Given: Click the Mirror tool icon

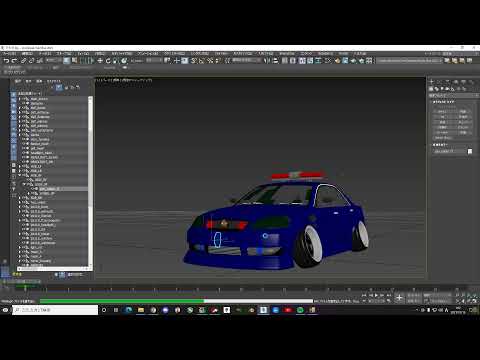Looking at the screenshot, I should coord(266,61).
